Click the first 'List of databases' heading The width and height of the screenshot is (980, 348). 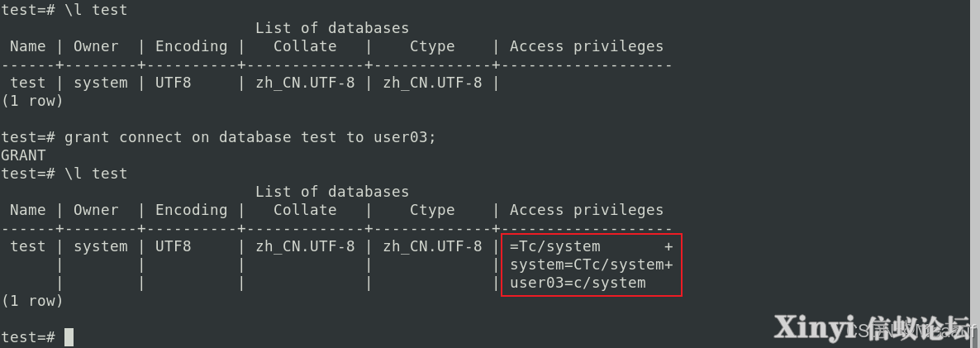click(332, 28)
